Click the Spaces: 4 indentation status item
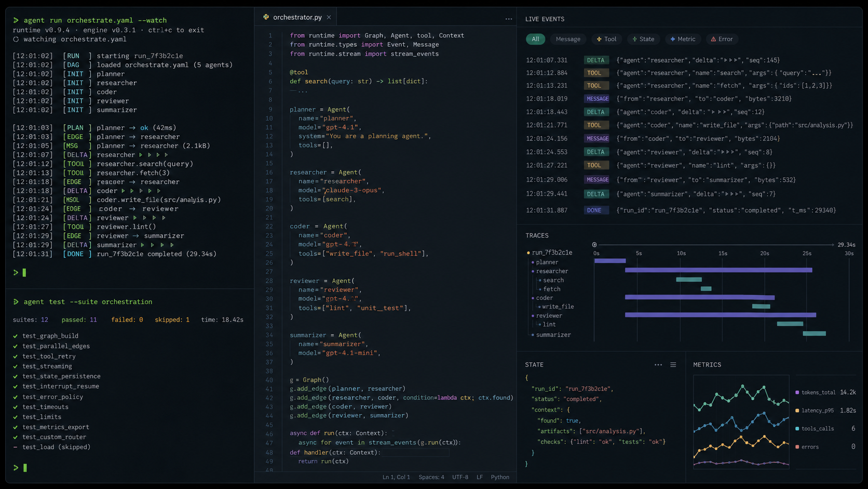The image size is (868, 489). [431, 477]
